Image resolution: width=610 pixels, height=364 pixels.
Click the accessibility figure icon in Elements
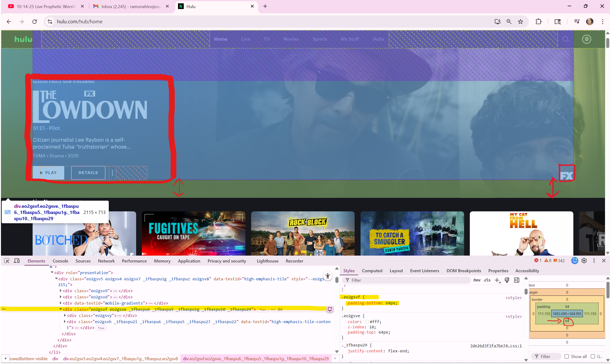pos(328,276)
